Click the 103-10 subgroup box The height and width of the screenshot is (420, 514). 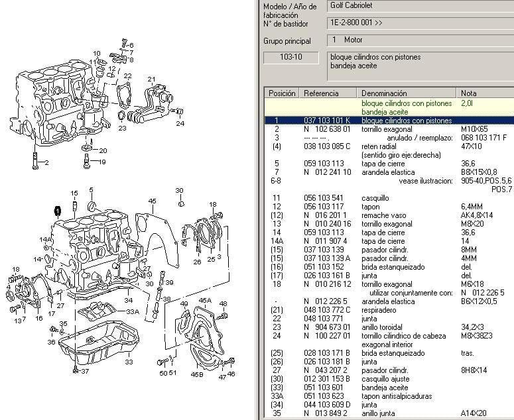291,58
